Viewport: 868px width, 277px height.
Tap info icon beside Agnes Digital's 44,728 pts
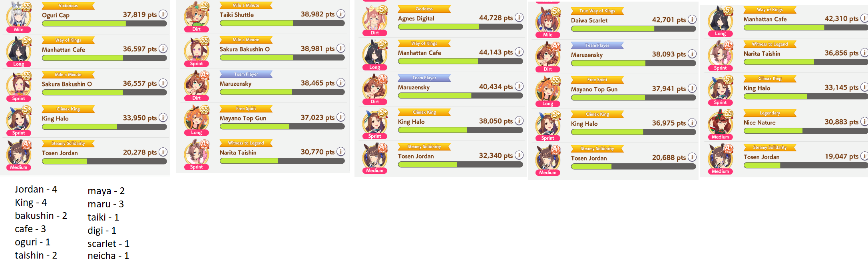pos(519,18)
